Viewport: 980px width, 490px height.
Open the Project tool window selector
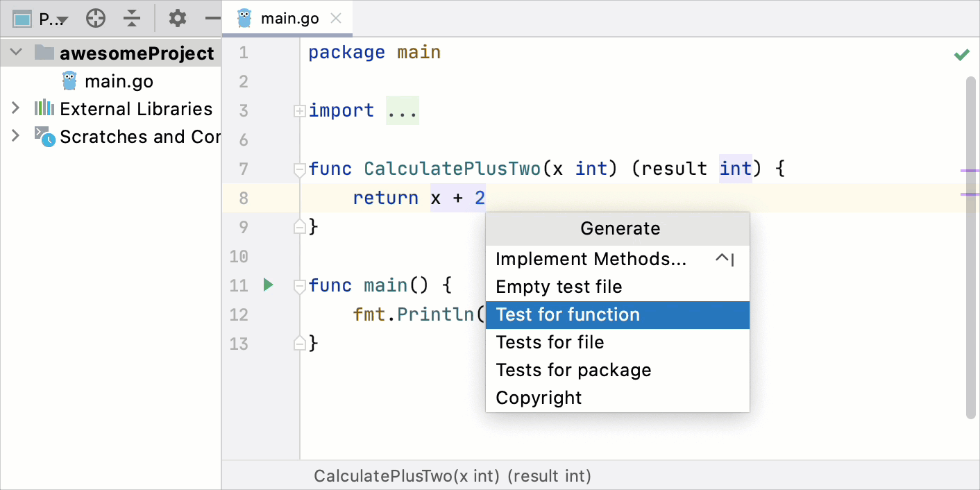click(42, 18)
